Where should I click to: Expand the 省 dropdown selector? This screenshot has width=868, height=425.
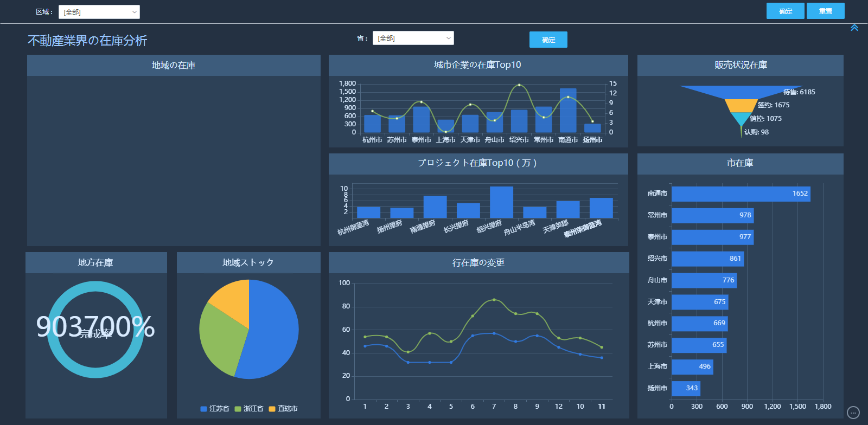413,38
